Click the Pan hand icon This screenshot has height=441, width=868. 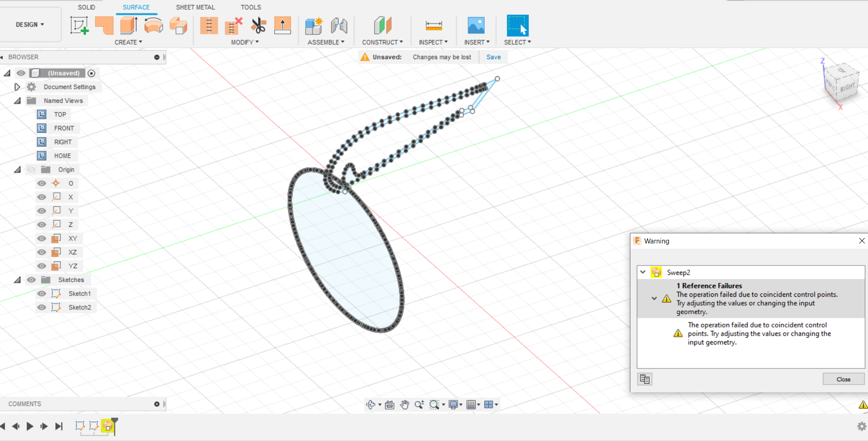click(404, 405)
